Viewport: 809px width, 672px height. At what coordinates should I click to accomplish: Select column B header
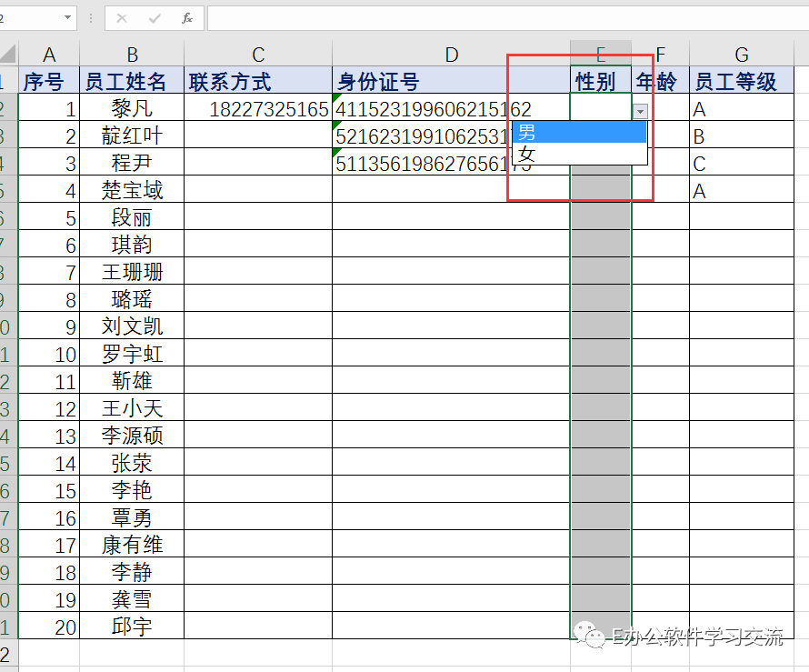tap(132, 55)
